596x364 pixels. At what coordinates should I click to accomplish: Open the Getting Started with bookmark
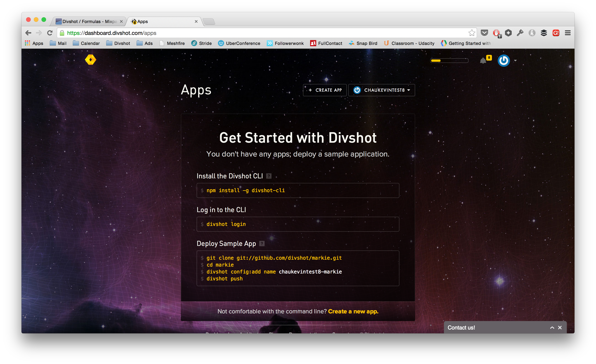[466, 43]
